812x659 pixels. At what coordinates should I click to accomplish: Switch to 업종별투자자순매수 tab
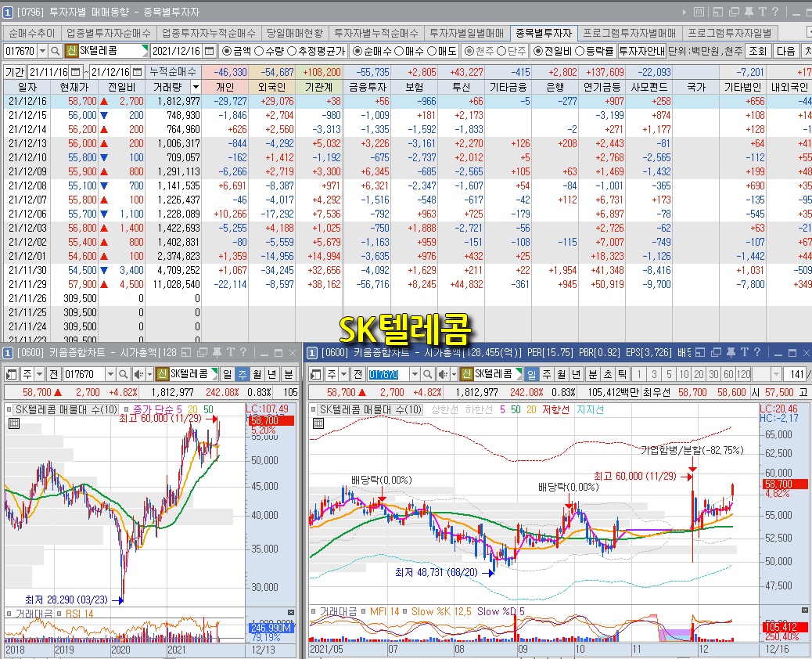click(x=109, y=33)
